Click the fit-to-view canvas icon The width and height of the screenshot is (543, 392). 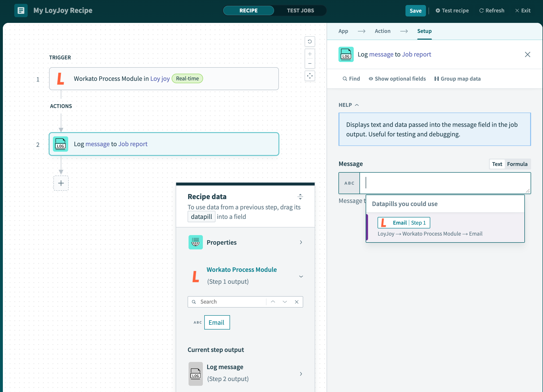[310, 76]
